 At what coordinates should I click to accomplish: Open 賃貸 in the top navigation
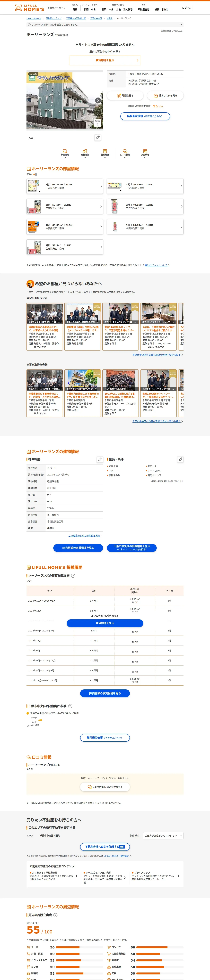[x=75, y=9]
